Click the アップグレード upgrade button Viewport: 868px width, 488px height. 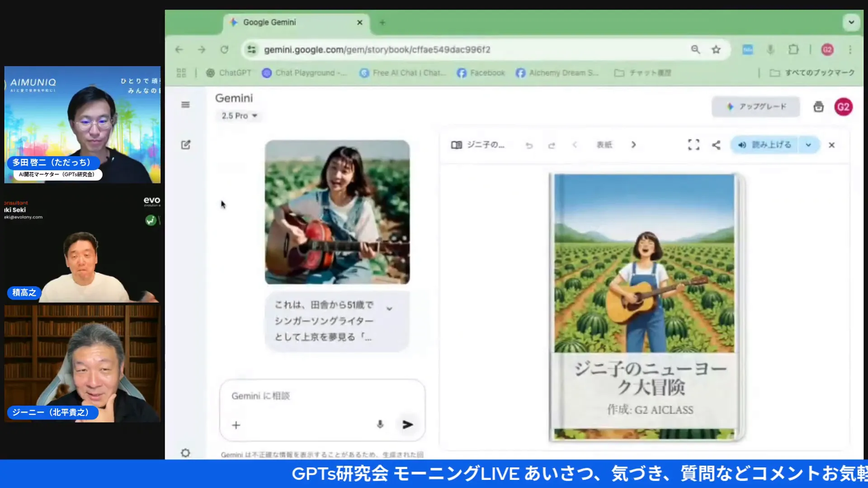pos(755,107)
